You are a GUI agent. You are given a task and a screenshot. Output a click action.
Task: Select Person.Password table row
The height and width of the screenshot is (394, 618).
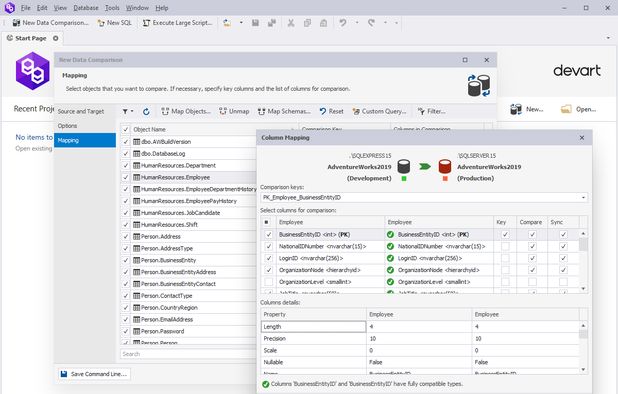click(x=188, y=331)
